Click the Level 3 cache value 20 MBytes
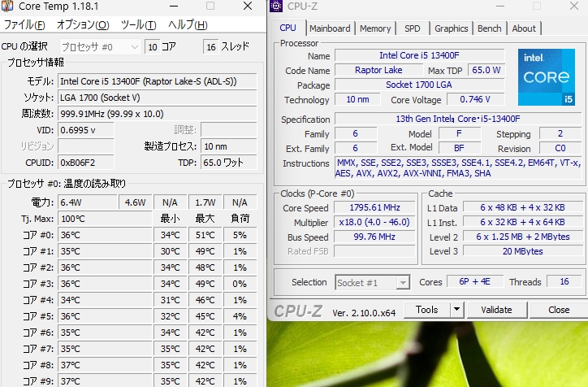Image resolution: width=588 pixels, height=387 pixels. 522,251
